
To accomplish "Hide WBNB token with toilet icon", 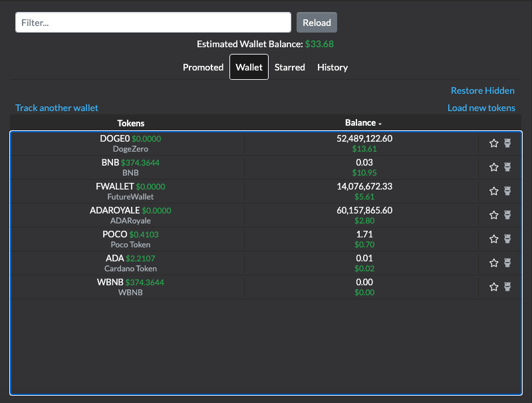I will tap(507, 287).
